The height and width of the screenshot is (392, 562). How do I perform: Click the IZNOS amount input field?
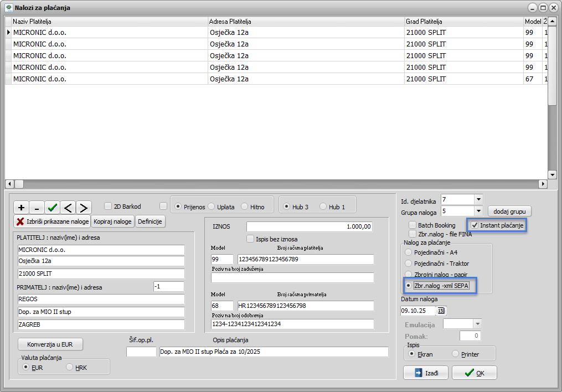(x=310, y=226)
